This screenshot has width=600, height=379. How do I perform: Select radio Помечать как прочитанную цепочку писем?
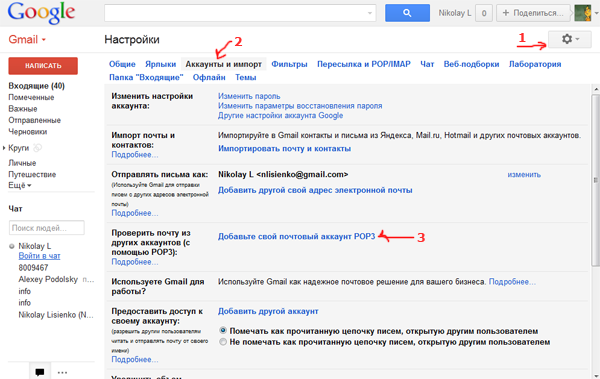point(223,330)
